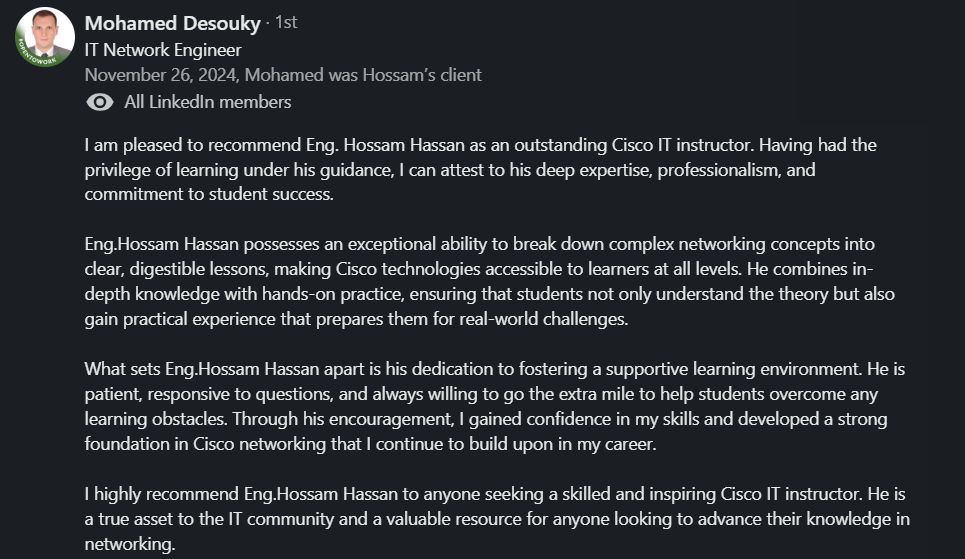Click 'Eng. Hossam Hassan' in the first sentence
Image resolution: width=965 pixels, height=559 pixels.
pos(385,145)
